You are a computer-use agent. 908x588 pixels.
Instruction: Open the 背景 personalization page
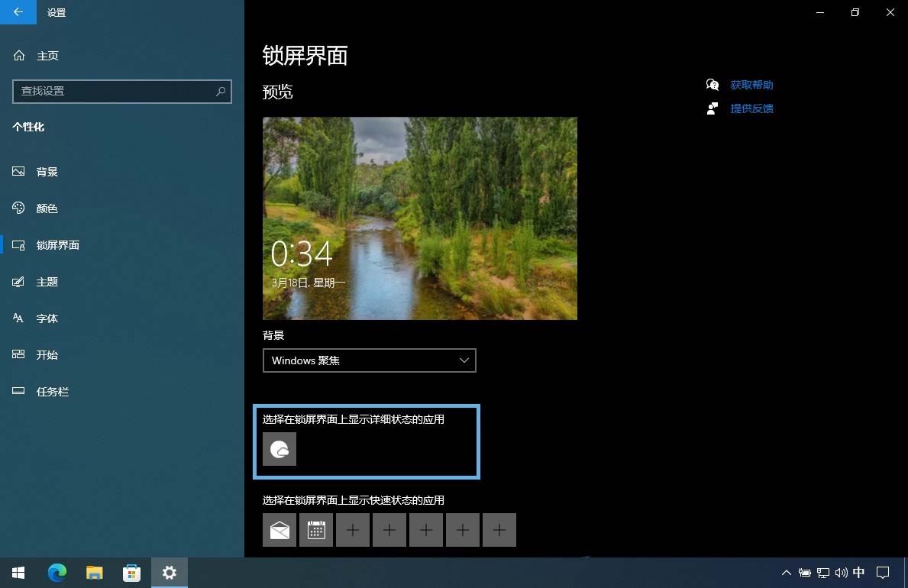click(x=47, y=172)
